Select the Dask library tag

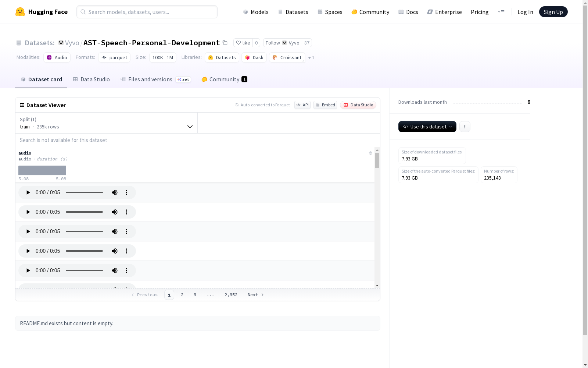point(254,57)
